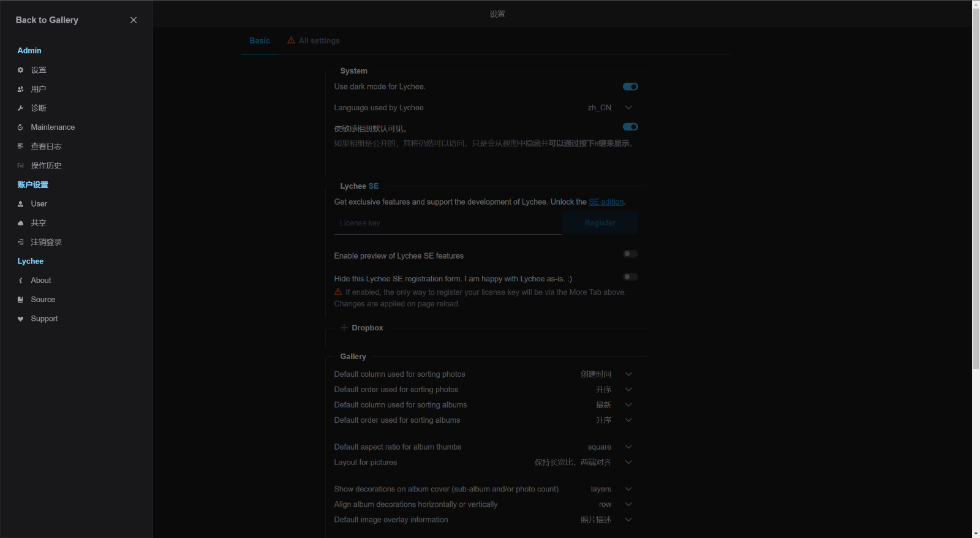Click the License key input field
This screenshot has height=538, width=980.
coord(447,223)
